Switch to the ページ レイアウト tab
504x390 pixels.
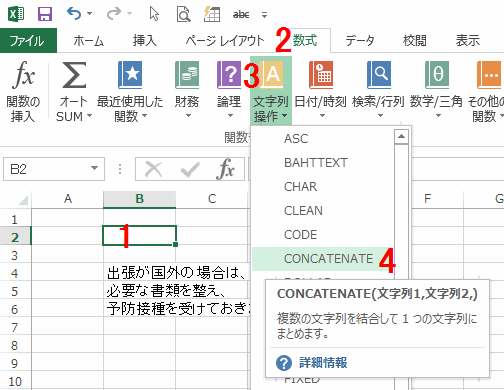point(225,41)
